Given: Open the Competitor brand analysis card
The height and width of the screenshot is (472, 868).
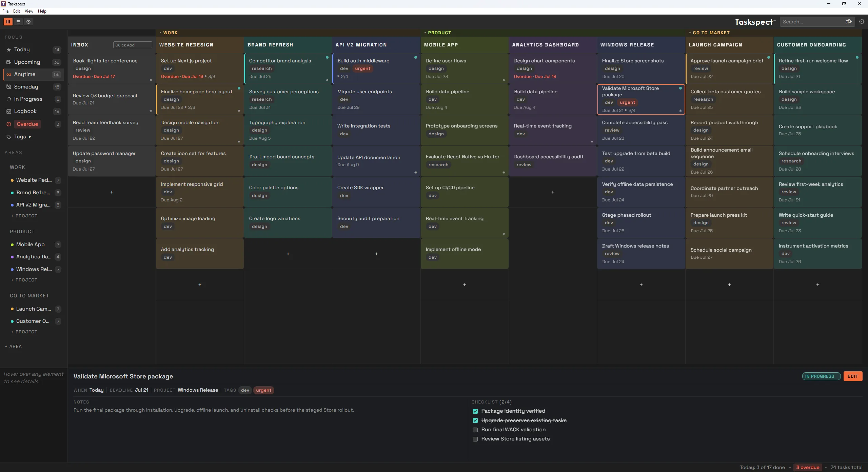Looking at the screenshot, I should point(288,68).
